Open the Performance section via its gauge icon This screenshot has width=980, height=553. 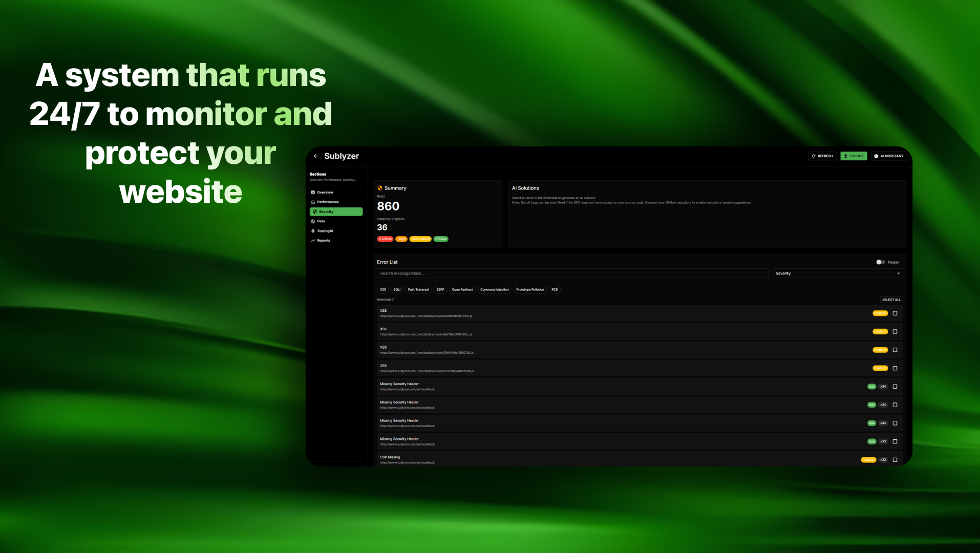313,202
